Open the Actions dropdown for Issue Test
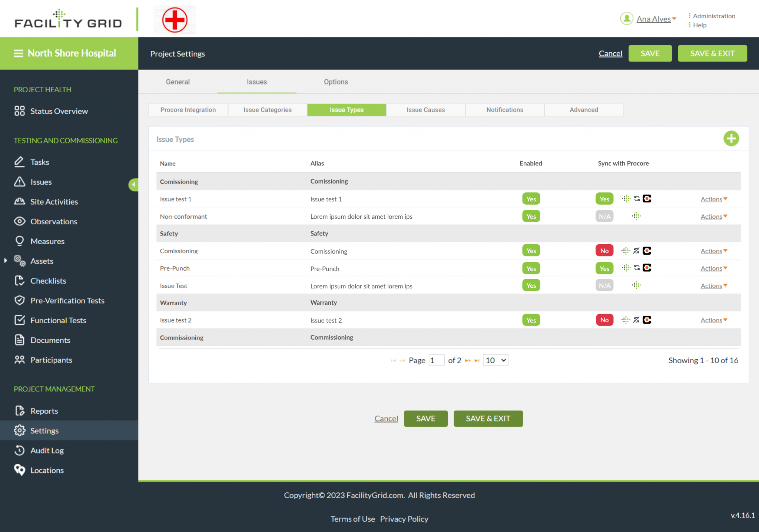 [x=713, y=285]
